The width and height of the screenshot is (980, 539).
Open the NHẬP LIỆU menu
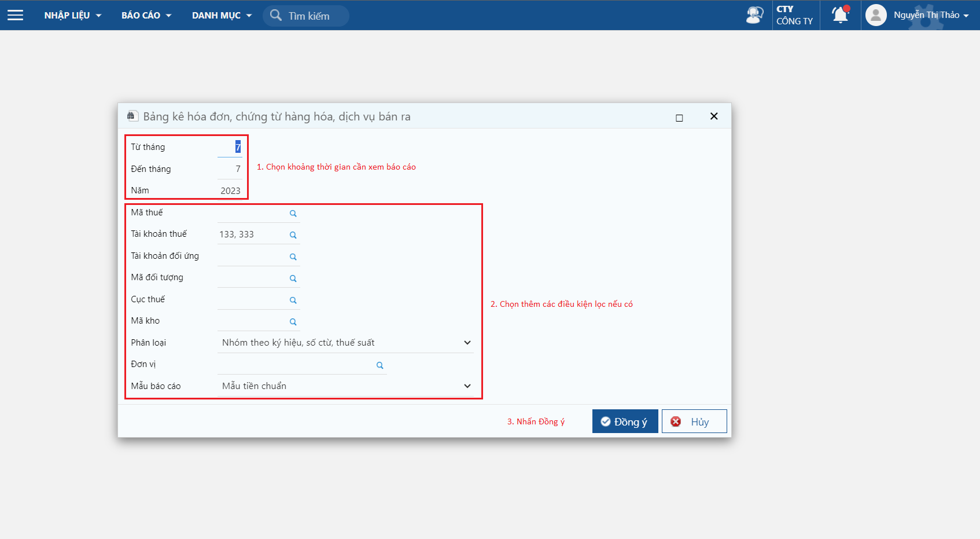pos(72,16)
